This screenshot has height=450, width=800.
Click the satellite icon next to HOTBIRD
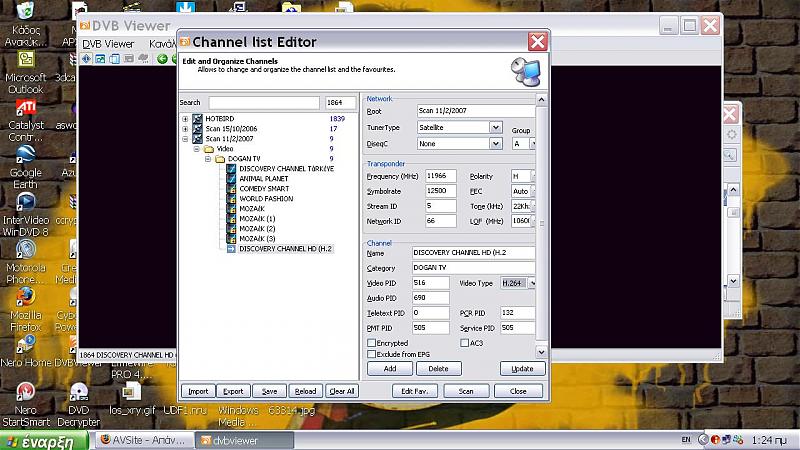197,118
